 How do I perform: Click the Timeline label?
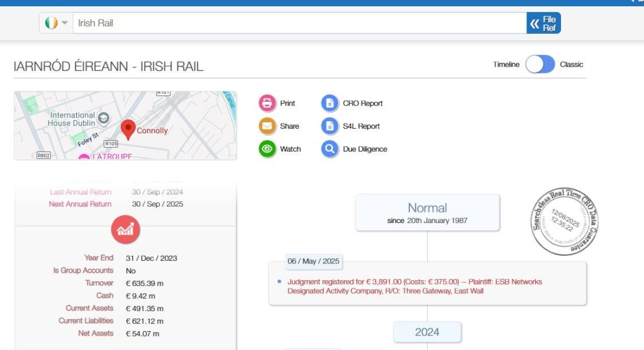coord(506,65)
